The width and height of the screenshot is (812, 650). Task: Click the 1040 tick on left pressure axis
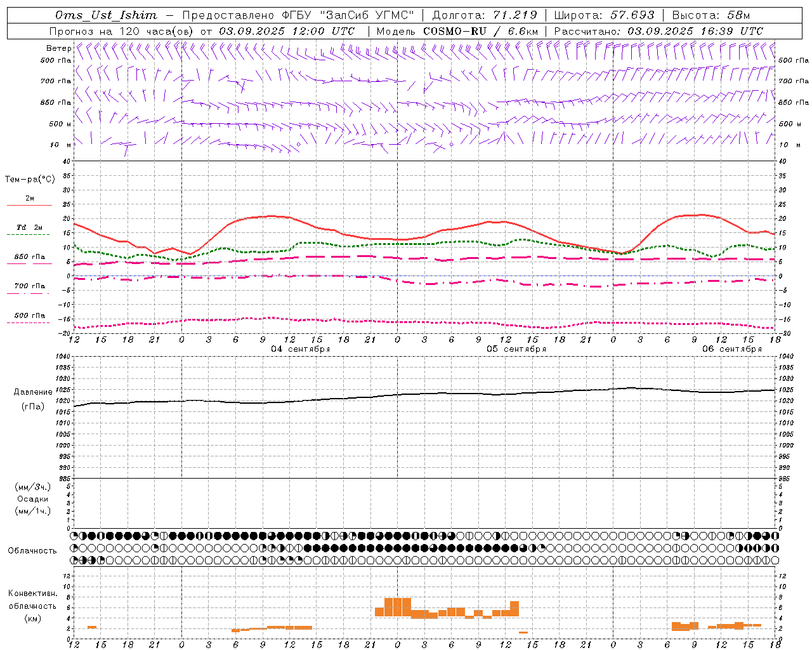coord(62,357)
